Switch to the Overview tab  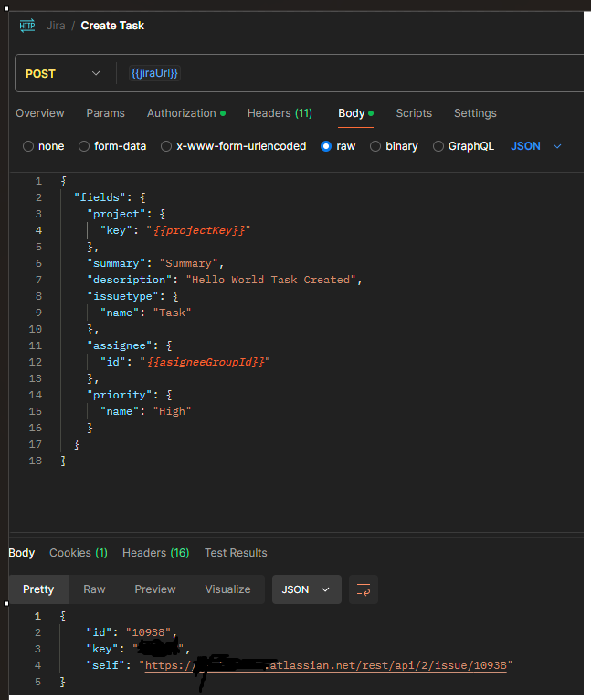[40, 113]
